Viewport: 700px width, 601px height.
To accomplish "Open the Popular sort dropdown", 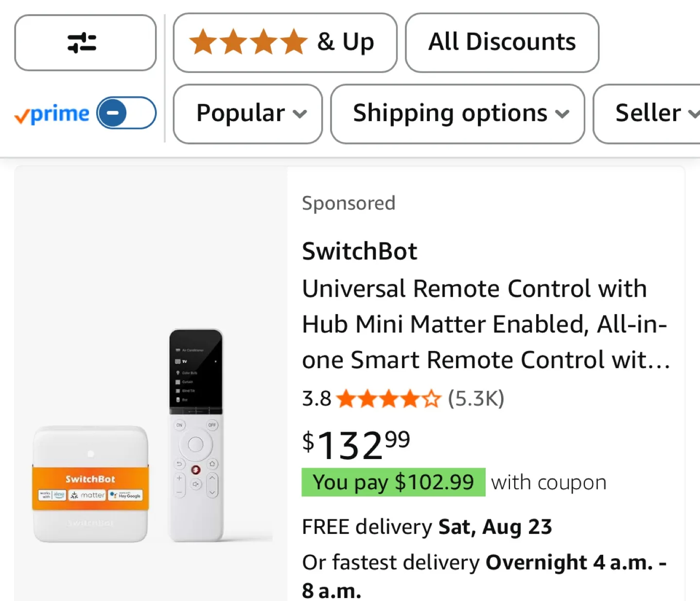I will [247, 113].
